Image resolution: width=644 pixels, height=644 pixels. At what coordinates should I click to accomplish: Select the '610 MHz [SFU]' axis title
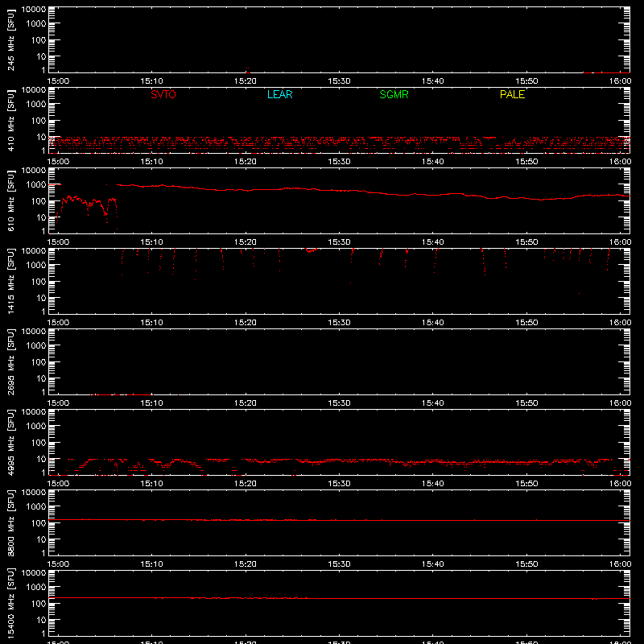click(11, 200)
